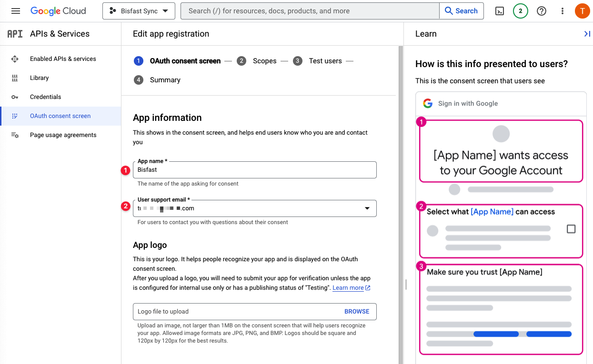
Task: Click the APIs & Services title
Action: click(60, 34)
